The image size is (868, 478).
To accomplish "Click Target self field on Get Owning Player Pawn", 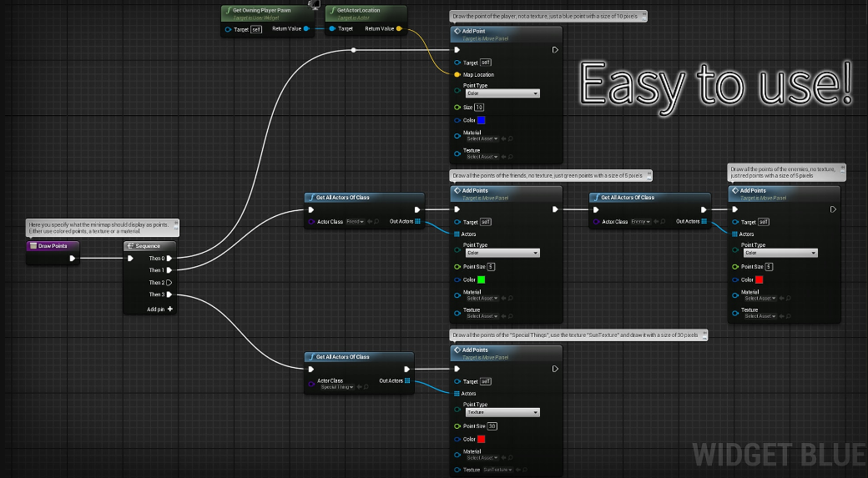I will tap(256, 29).
